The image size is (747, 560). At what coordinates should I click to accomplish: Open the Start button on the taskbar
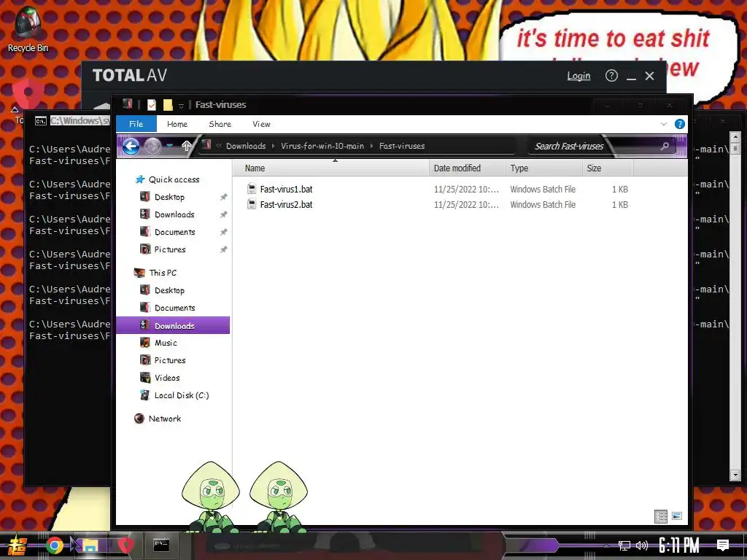pos(17,545)
